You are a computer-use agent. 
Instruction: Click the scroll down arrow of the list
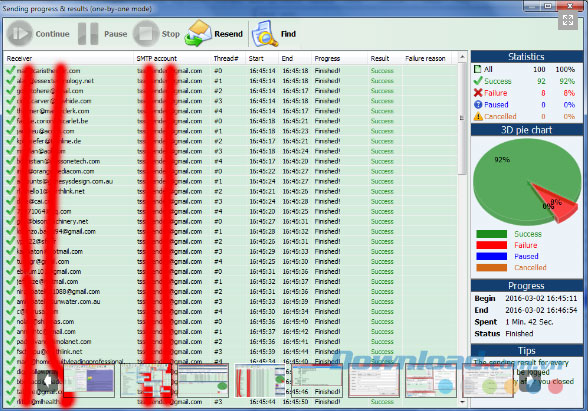pyautogui.click(x=462, y=402)
